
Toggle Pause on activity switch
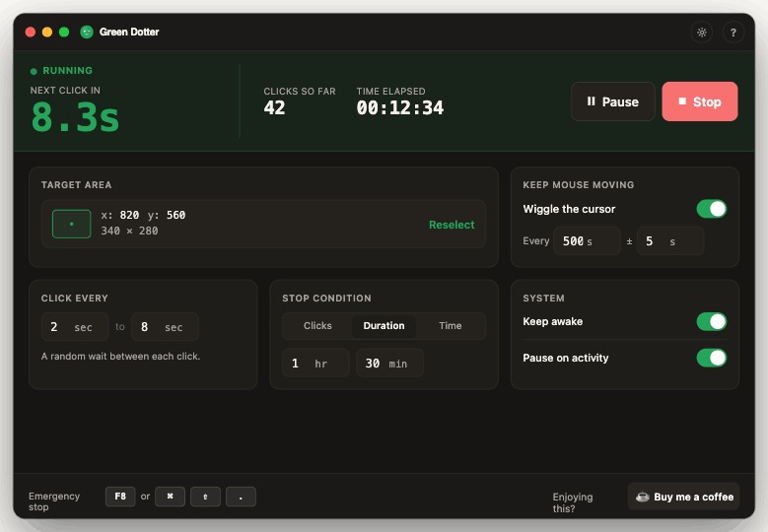click(x=711, y=358)
